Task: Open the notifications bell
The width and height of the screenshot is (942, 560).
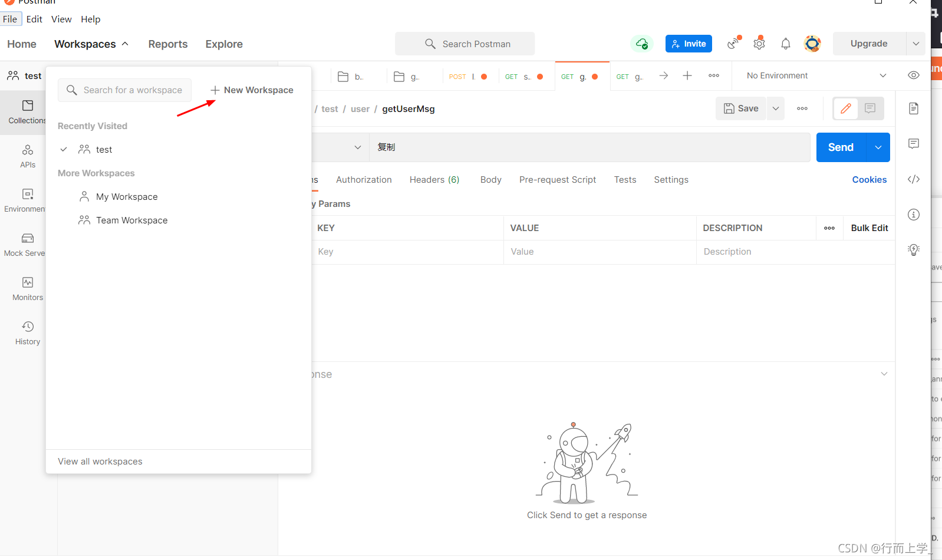Action: point(786,44)
